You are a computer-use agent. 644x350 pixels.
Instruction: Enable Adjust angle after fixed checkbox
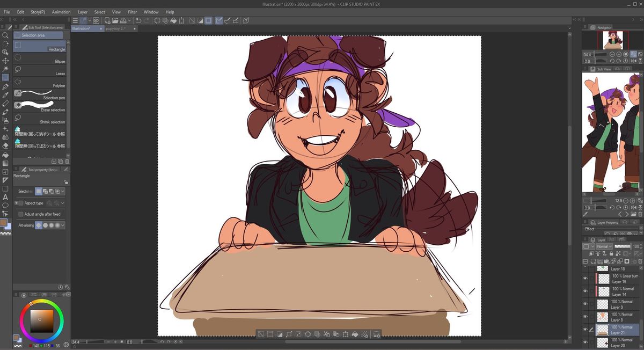[21, 214]
